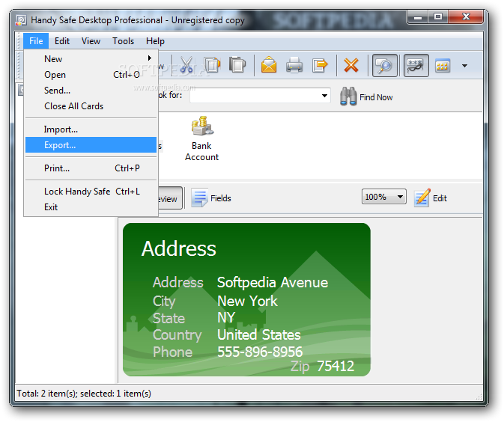The height and width of the screenshot is (422, 504).
Task: Click the NY state value
Action: [x=226, y=318]
